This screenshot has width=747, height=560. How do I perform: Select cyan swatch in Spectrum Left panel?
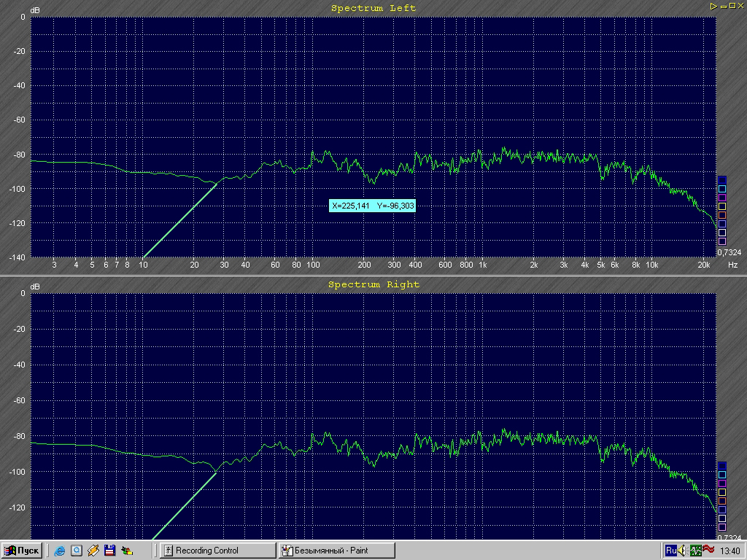722,189
